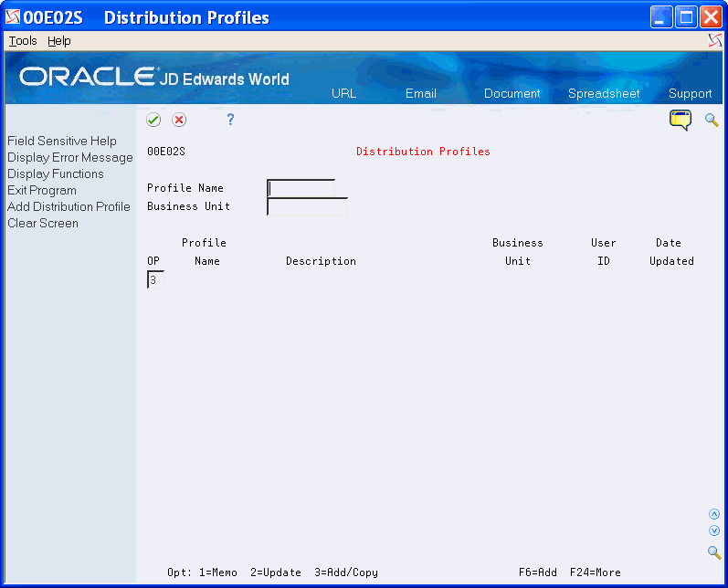The width and height of the screenshot is (728, 588).
Task: Click the red X cancel icon
Action: point(179,120)
